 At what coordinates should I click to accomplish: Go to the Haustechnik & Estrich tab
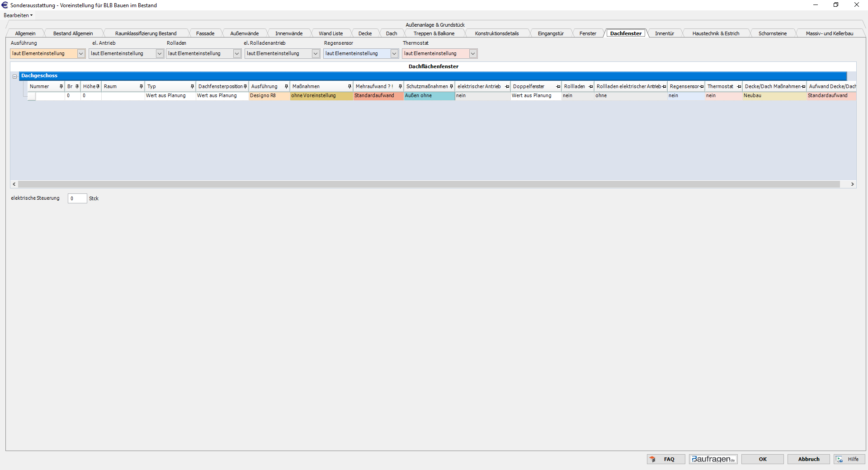click(x=716, y=33)
